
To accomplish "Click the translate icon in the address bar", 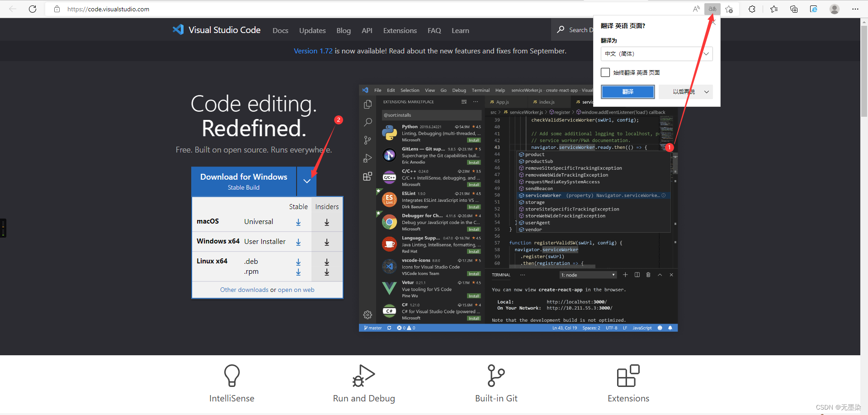I will (x=712, y=9).
